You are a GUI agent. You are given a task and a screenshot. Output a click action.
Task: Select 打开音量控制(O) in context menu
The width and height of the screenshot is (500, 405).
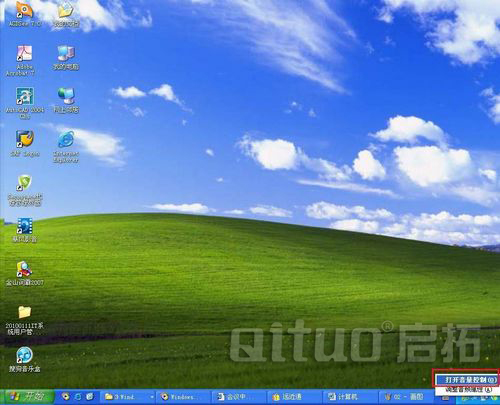[x=467, y=379]
